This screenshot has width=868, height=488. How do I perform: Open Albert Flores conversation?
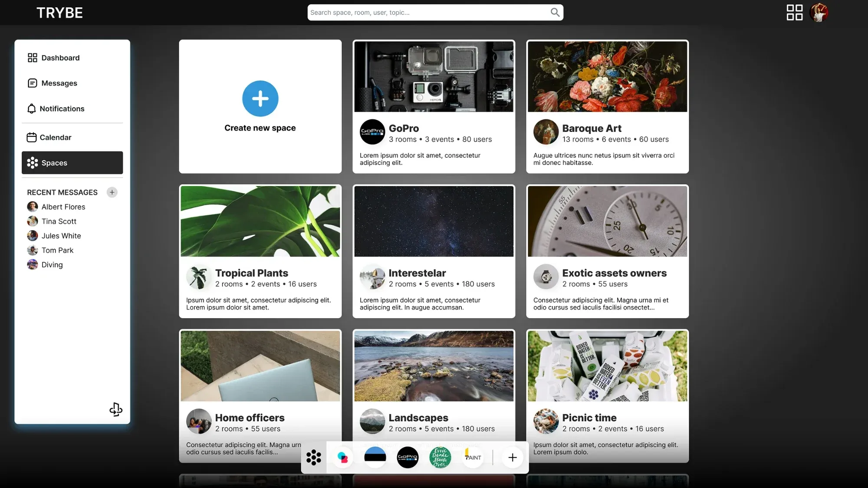[56, 207]
